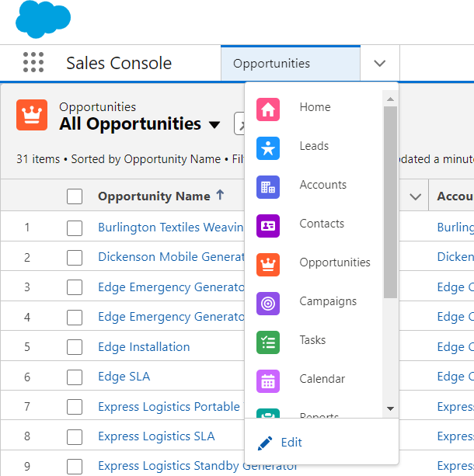Image resolution: width=474 pixels, height=476 pixels.
Task: Open Dickenson account link in Account column
Action: tap(455, 257)
